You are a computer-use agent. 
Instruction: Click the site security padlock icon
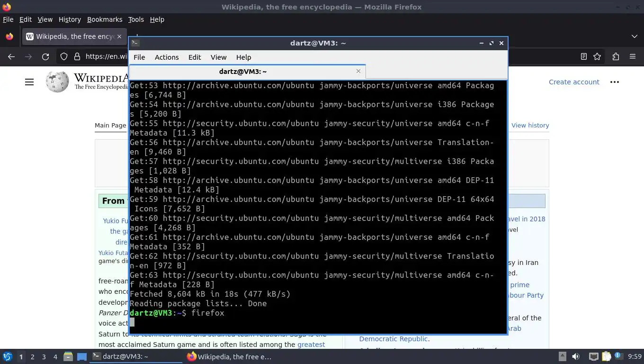click(77, 56)
